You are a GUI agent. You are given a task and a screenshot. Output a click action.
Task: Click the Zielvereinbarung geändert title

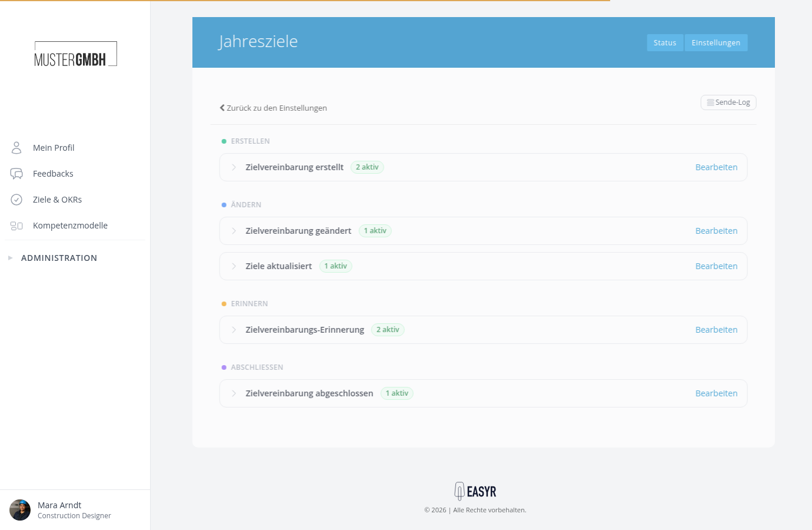[x=298, y=231]
